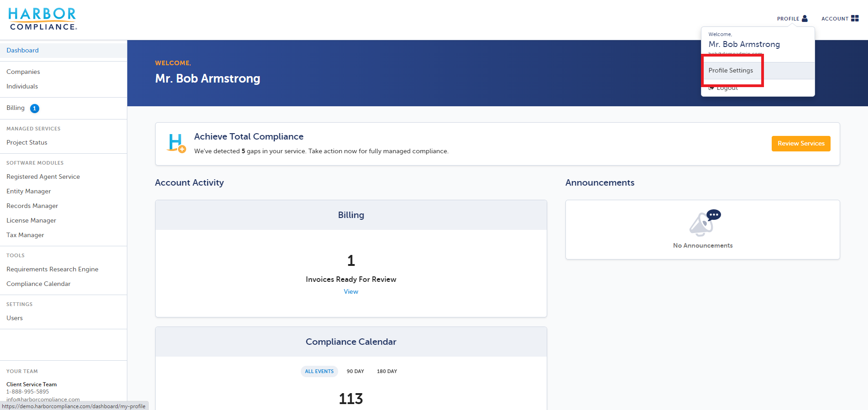This screenshot has width=868, height=410.
Task: Click the ACCOUNT label in header
Action: click(x=835, y=19)
